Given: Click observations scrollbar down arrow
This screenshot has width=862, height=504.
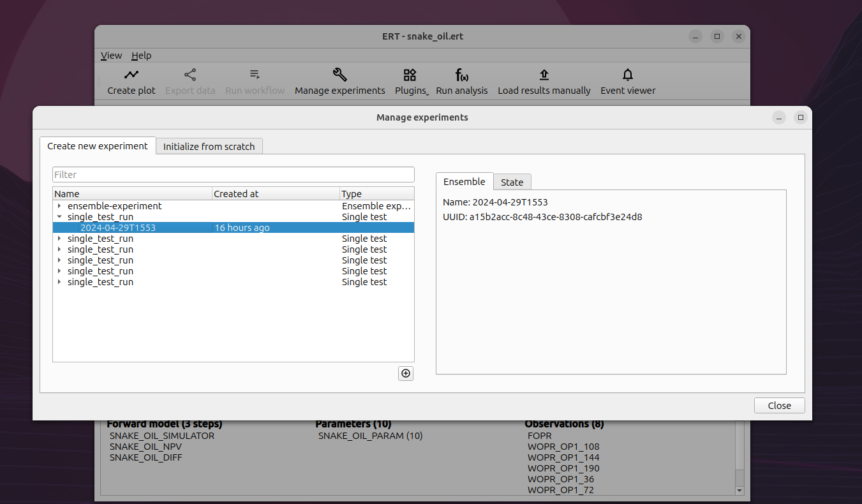Looking at the screenshot, I should pyautogui.click(x=739, y=491).
